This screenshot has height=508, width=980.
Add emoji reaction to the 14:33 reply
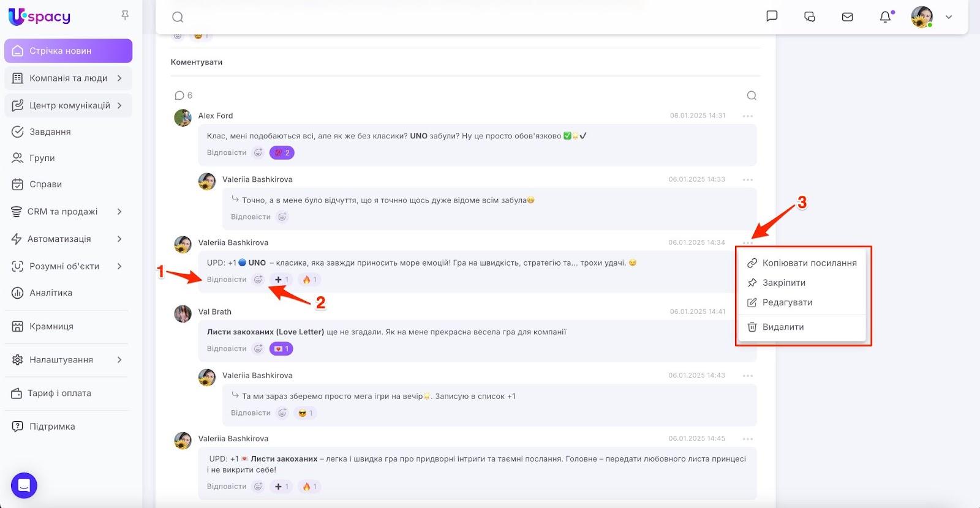282,217
